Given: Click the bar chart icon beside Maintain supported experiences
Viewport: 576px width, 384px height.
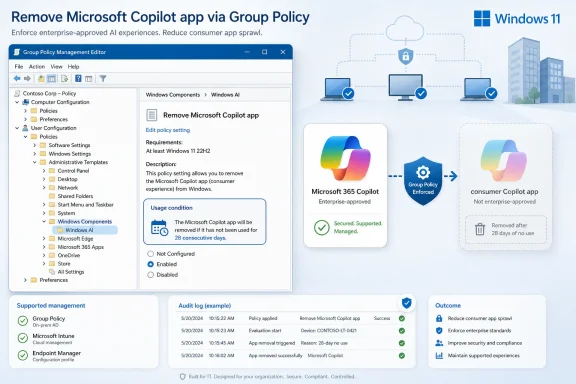Looking at the screenshot, I should [439, 355].
